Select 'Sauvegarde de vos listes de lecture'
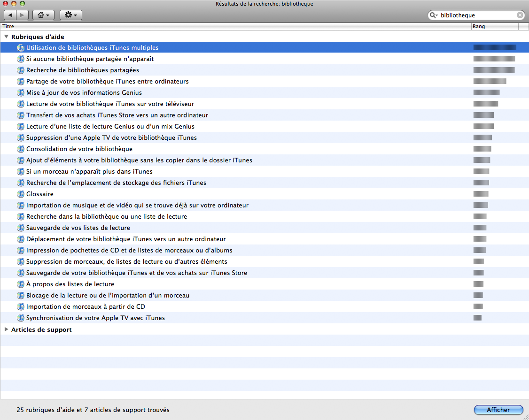The height and width of the screenshot is (420, 529). click(x=264, y=228)
